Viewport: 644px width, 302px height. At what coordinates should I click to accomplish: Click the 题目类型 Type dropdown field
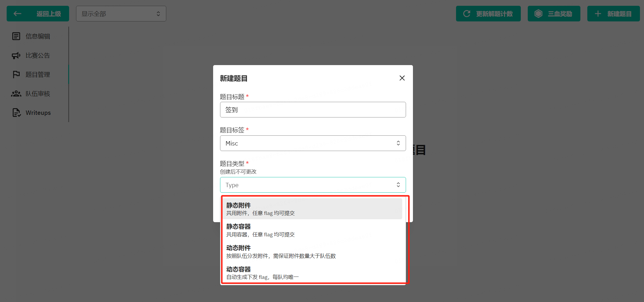point(313,185)
